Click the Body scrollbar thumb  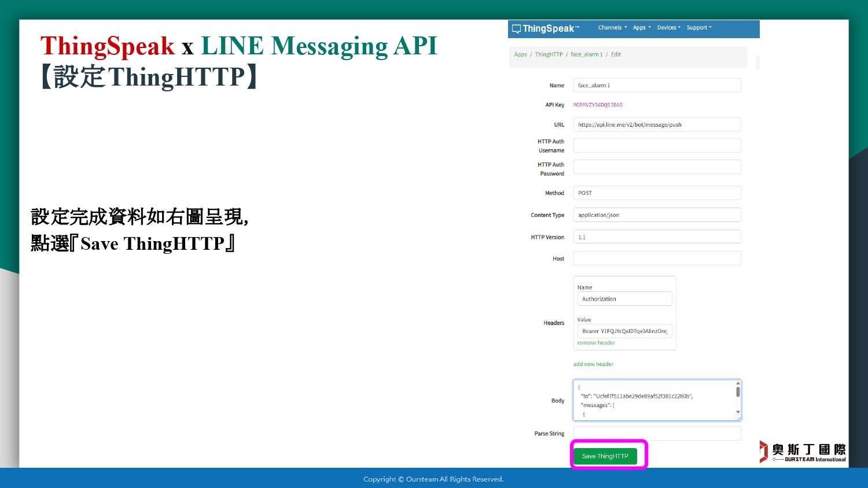click(x=738, y=392)
